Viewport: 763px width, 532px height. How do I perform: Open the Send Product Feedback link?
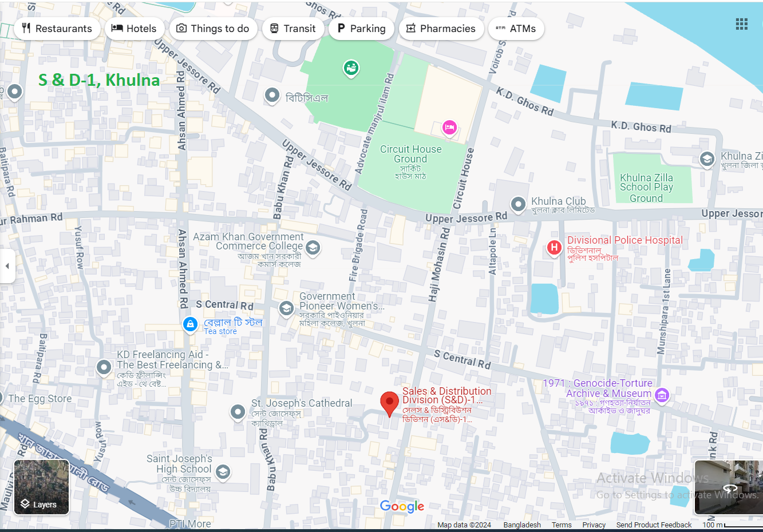pyautogui.click(x=654, y=525)
